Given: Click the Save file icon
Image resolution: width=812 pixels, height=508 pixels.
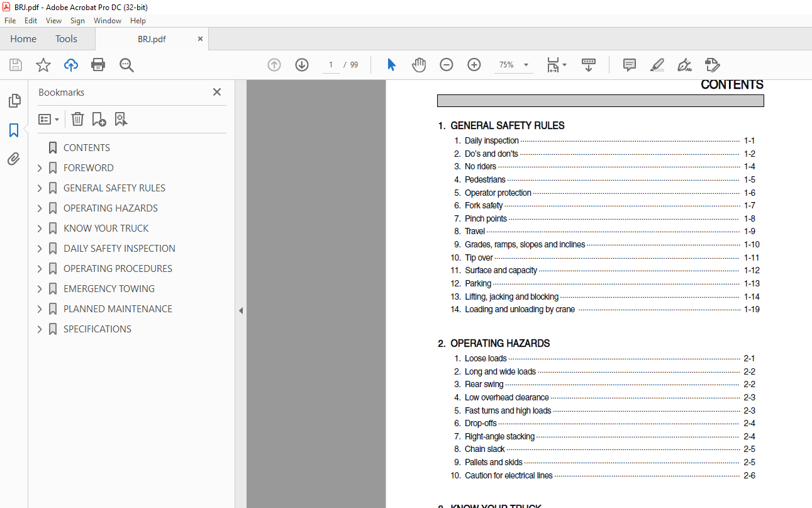Looking at the screenshot, I should tap(16, 65).
